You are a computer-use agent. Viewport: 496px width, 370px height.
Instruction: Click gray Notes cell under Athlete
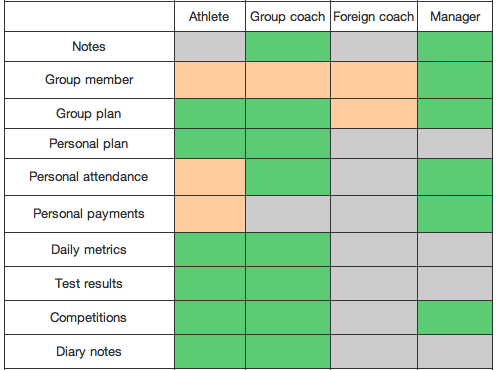coord(210,47)
